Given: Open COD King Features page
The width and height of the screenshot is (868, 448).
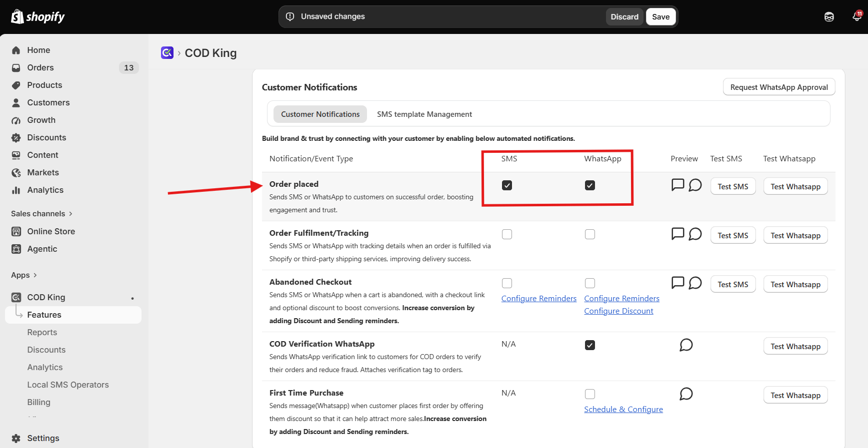Looking at the screenshot, I should pyautogui.click(x=73, y=315).
